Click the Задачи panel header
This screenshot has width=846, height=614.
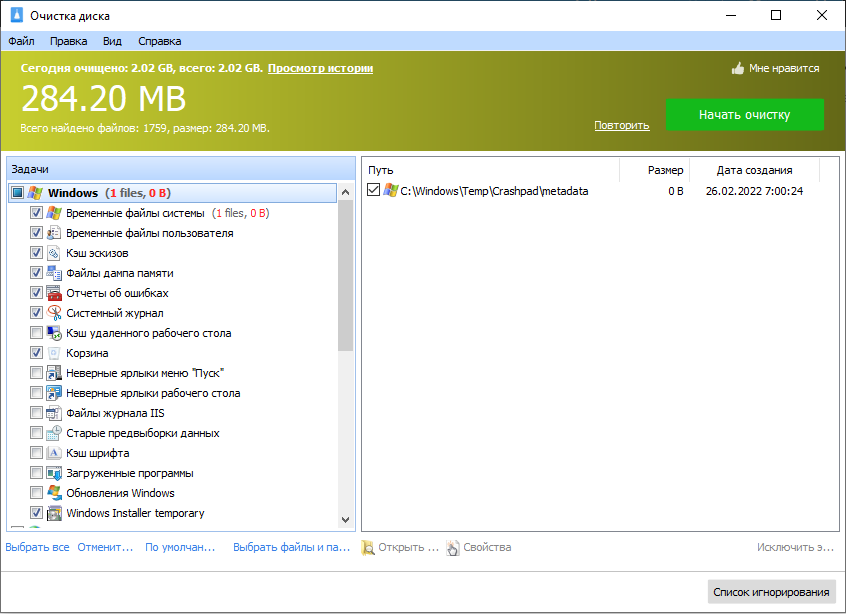click(181, 169)
